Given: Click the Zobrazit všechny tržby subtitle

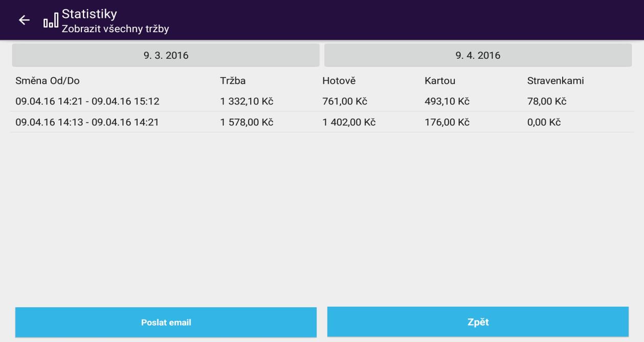Looking at the screenshot, I should (x=116, y=29).
